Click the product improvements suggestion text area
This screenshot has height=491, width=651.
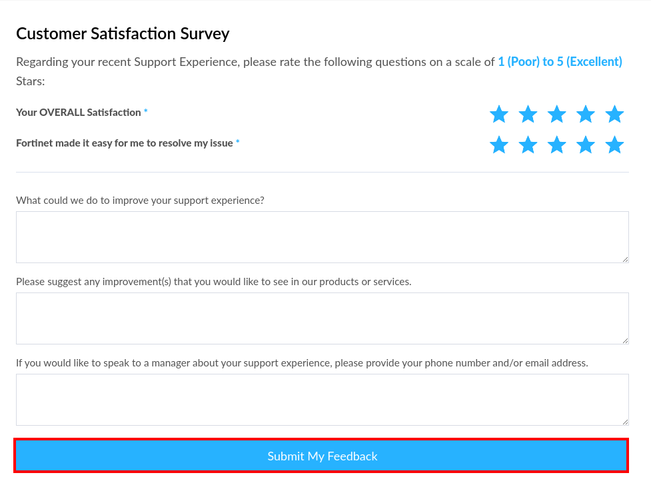[322, 318]
